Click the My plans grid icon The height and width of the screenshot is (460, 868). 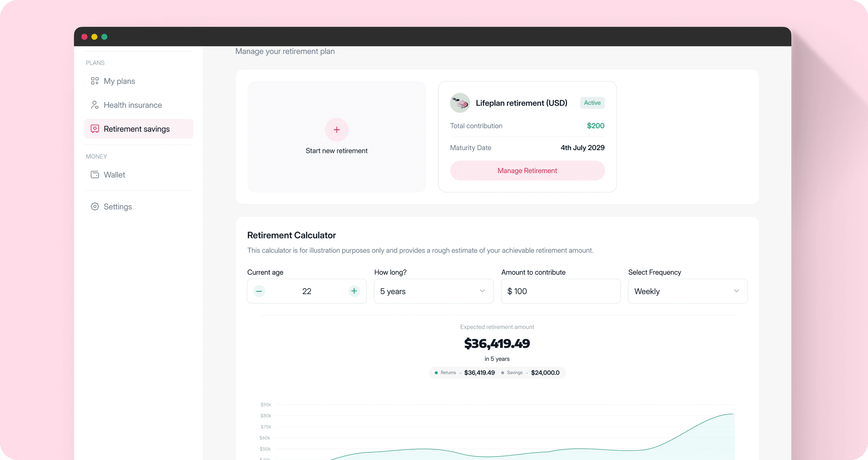point(95,81)
